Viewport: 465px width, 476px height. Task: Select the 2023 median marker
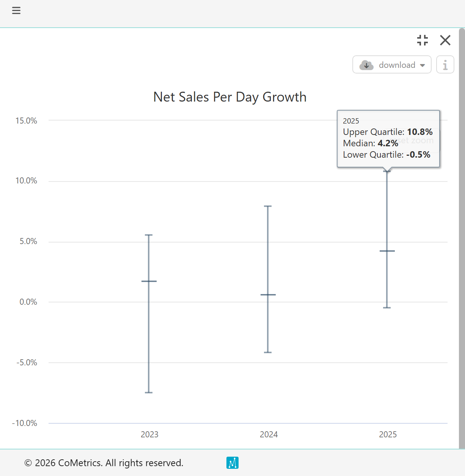coord(149,281)
